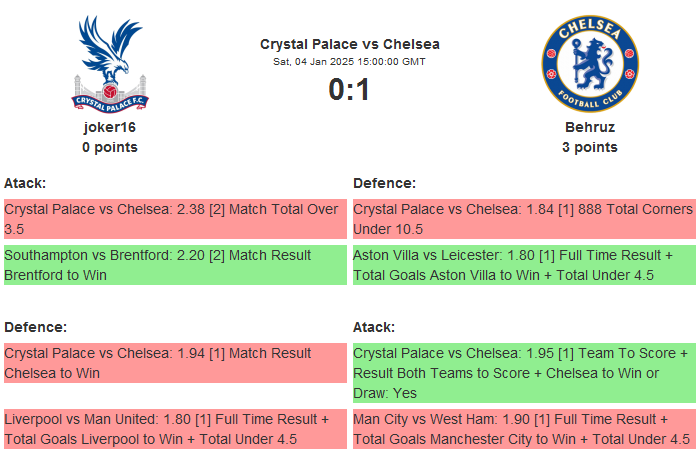The width and height of the screenshot is (700, 460).
Task: Open the Behruz player profile name
Action: [x=589, y=128]
